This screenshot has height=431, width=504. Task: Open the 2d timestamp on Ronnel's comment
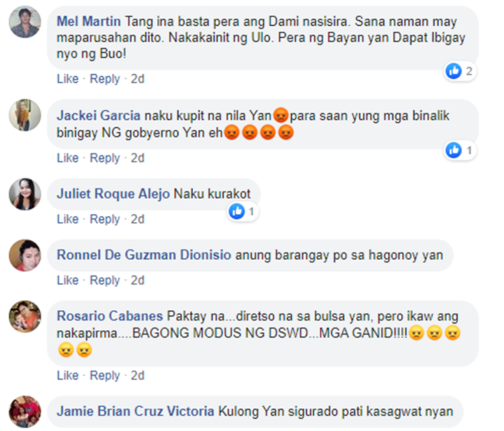coord(138,281)
